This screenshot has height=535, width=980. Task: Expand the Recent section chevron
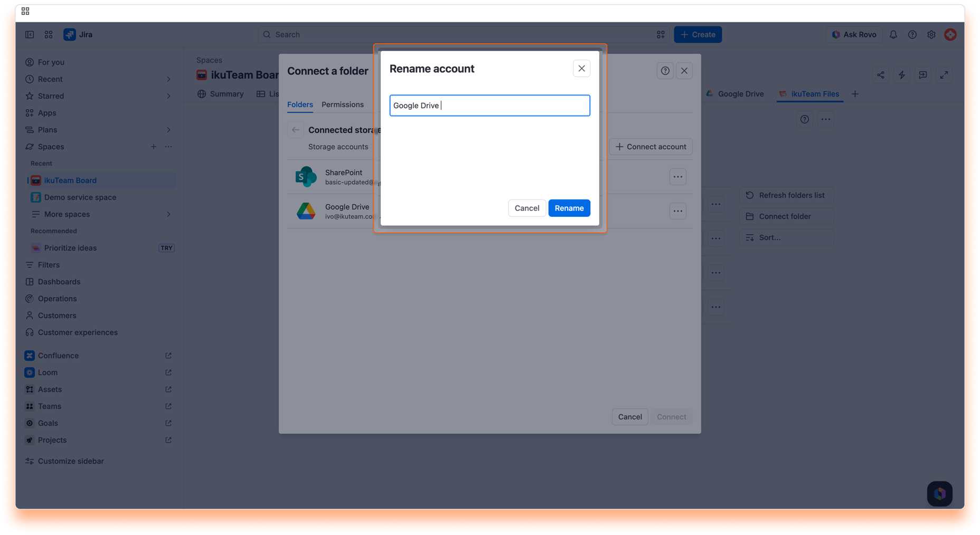(168, 79)
